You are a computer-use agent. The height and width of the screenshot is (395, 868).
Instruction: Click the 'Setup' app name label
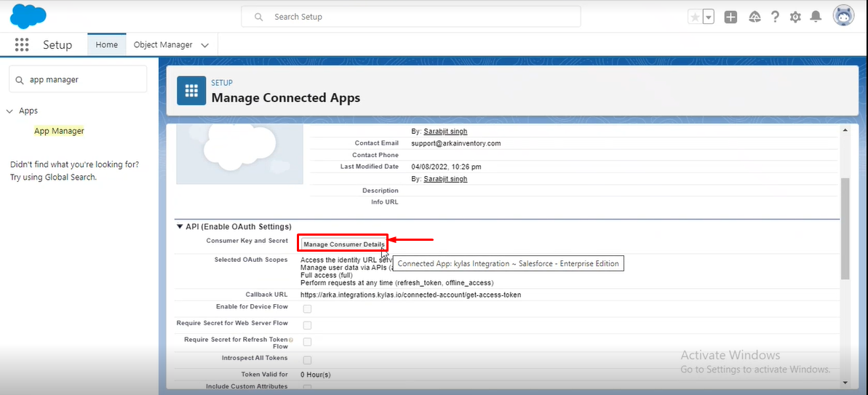pos(57,45)
